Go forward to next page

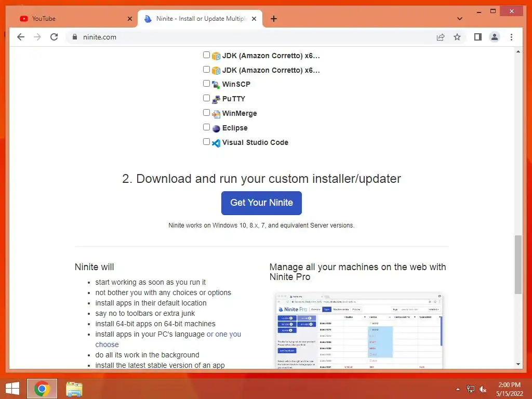click(37, 37)
